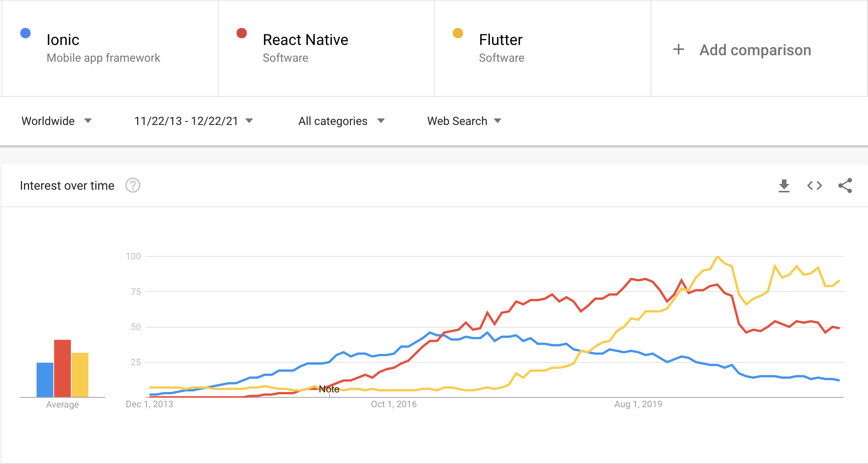Open embed code for the chart

point(814,186)
